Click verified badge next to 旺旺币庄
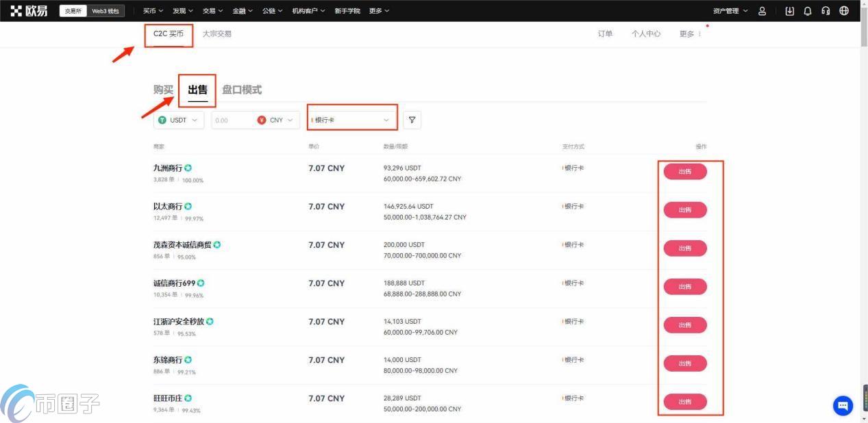The width and height of the screenshot is (868, 423). tap(188, 398)
